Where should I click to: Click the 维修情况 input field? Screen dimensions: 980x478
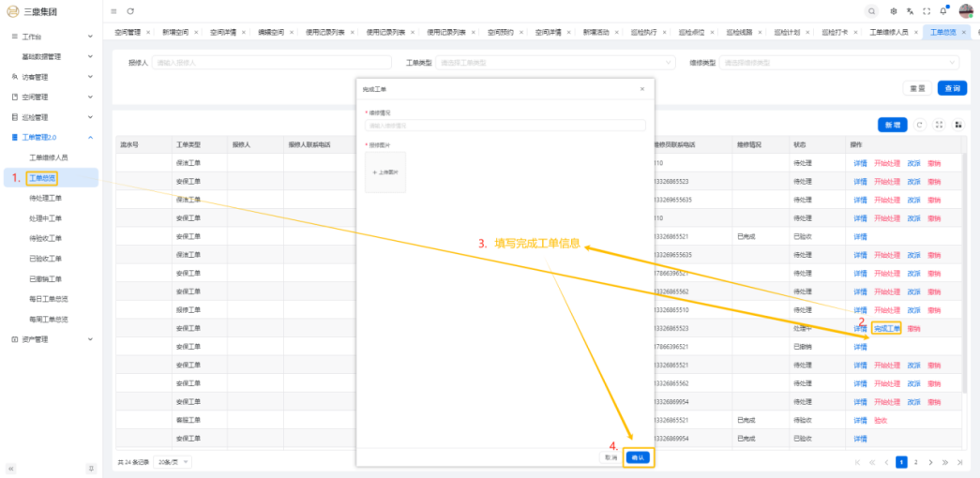[x=505, y=125]
